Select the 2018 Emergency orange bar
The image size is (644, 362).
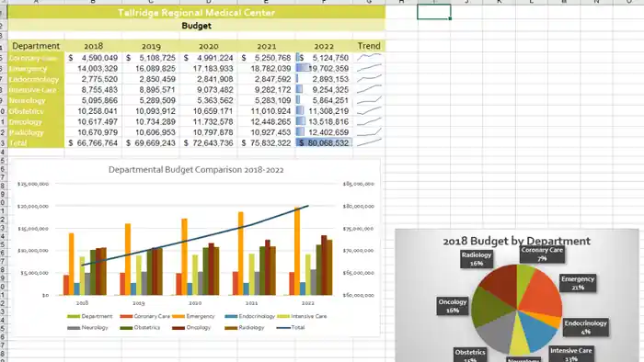tap(72, 264)
